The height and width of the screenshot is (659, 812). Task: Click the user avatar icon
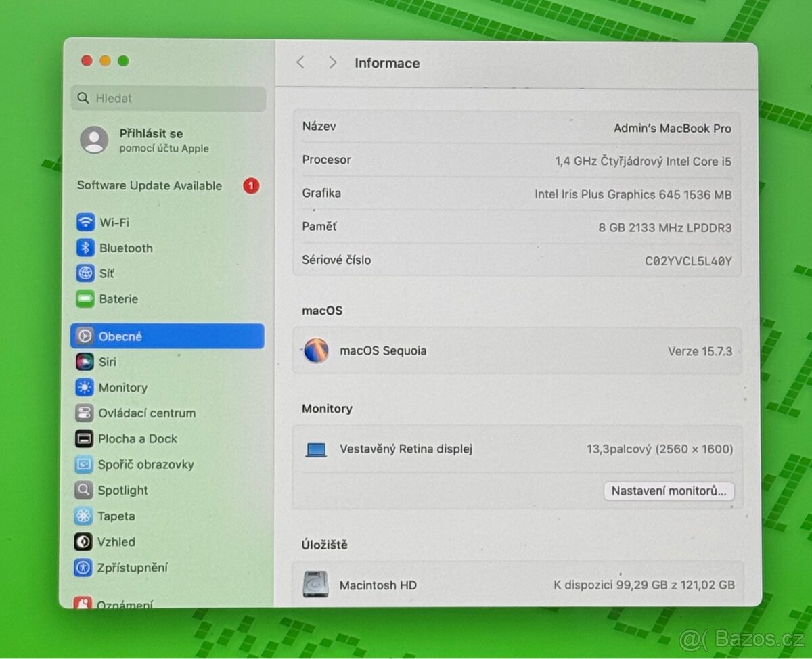click(94, 140)
